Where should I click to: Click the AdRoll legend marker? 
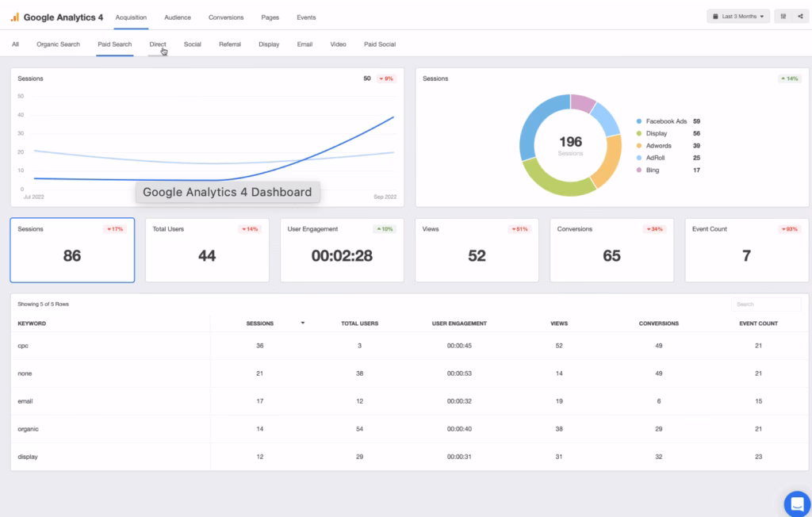pyautogui.click(x=639, y=157)
